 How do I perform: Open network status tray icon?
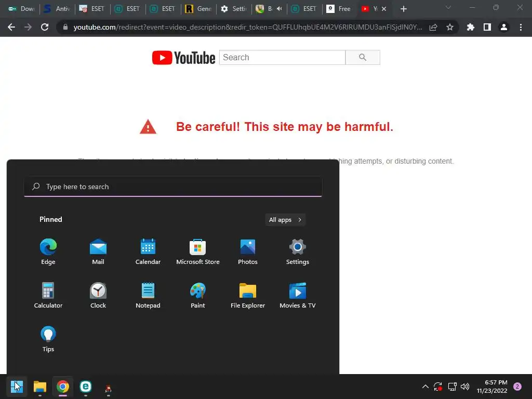[x=452, y=387]
